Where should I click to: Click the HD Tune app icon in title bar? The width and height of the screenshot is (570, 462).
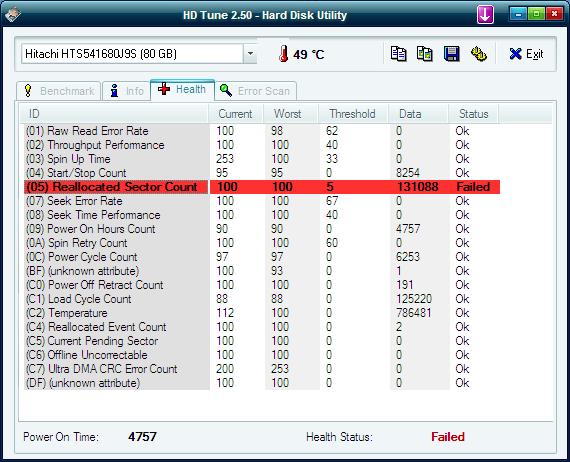tap(13, 15)
